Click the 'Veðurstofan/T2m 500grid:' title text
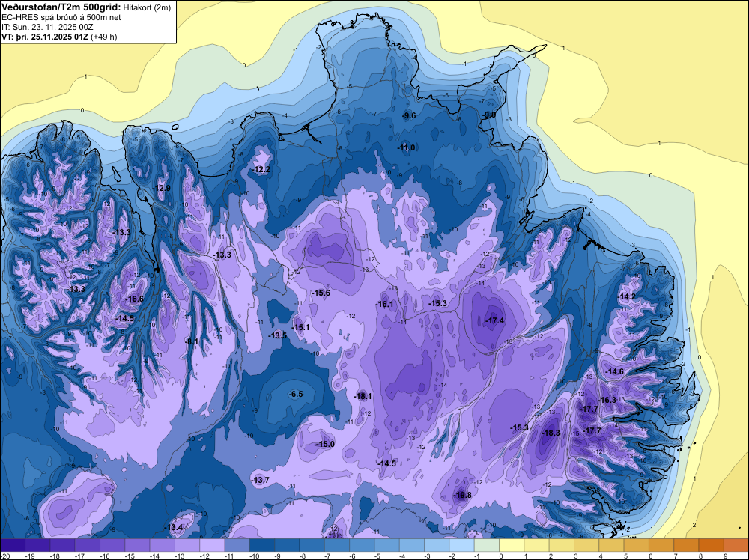The height and width of the screenshot is (560, 749). click(x=61, y=7)
